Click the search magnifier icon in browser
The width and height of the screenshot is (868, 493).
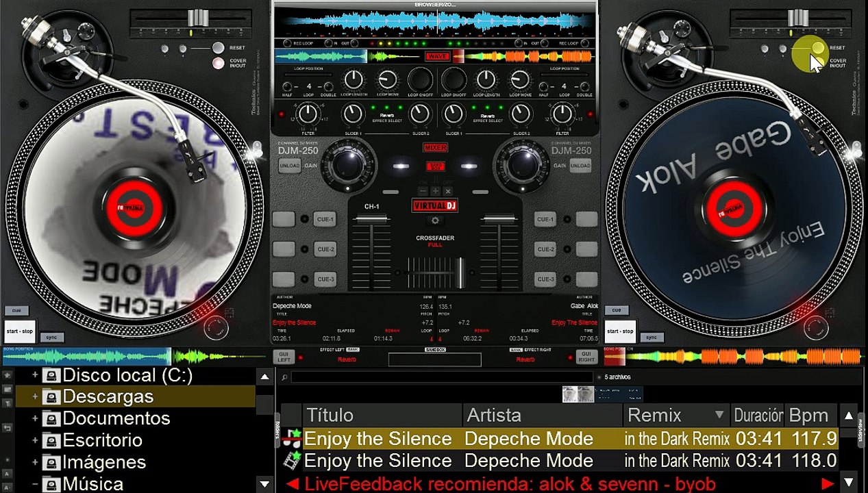coord(284,377)
